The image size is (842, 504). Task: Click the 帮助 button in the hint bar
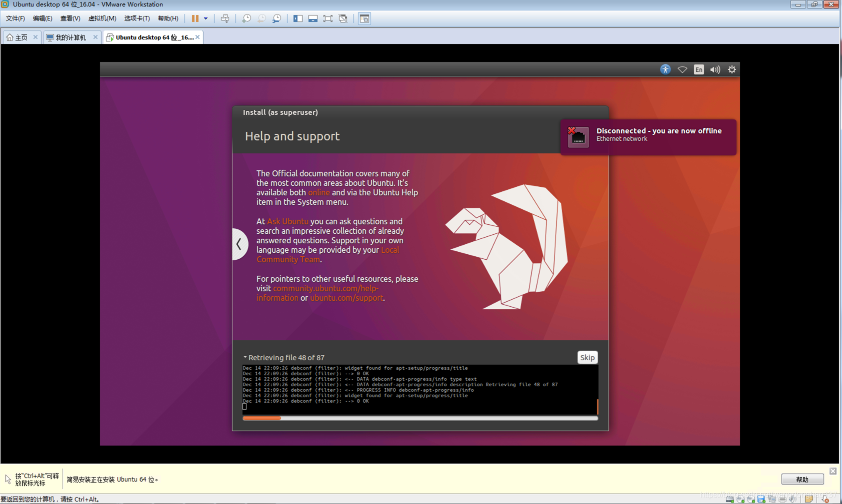[x=802, y=480]
